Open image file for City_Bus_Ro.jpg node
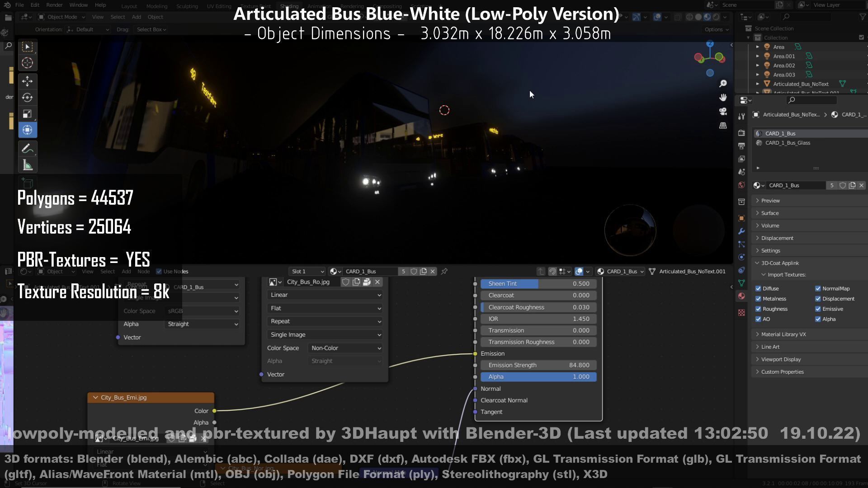This screenshot has height=488, width=868. (367, 282)
